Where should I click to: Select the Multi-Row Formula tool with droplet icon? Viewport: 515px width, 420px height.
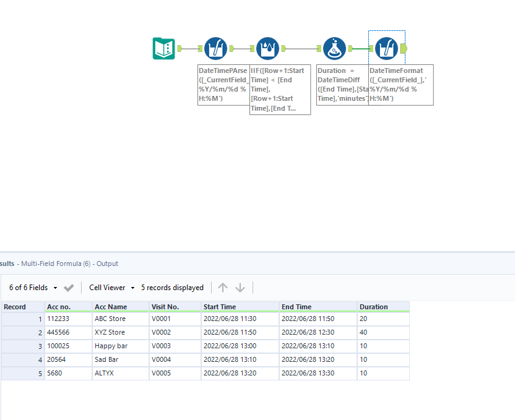(x=267, y=48)
